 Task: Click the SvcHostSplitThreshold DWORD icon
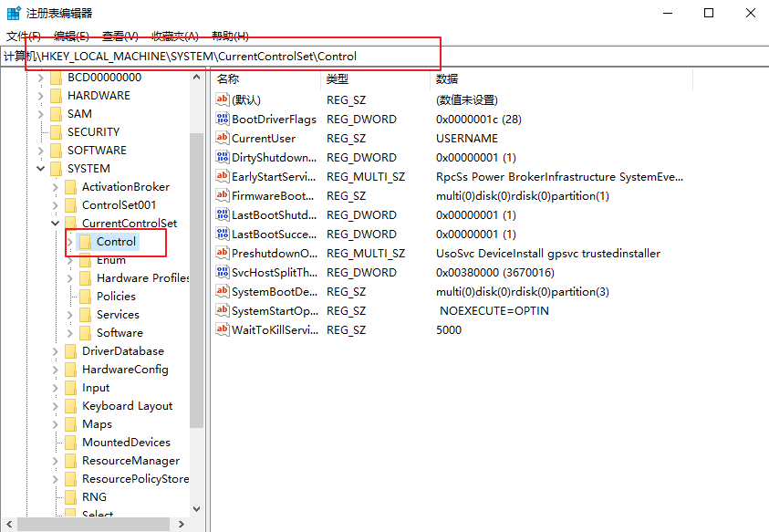pyautogui.click(x=223, y=272)
